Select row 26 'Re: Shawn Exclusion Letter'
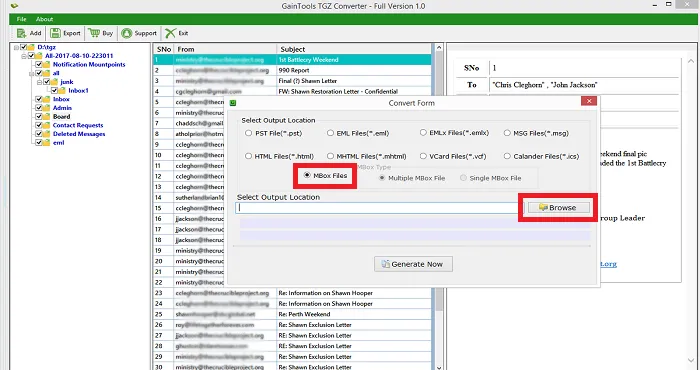Image resolution: width=700 pixels, height=370 pixels. [292, 325]
